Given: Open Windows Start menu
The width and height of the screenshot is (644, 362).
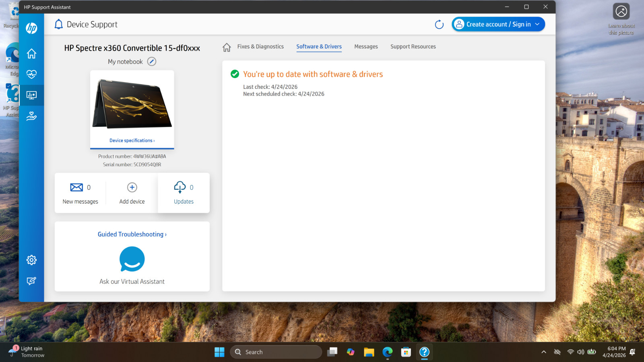Looking at the screenshot, I should [219, 352].
